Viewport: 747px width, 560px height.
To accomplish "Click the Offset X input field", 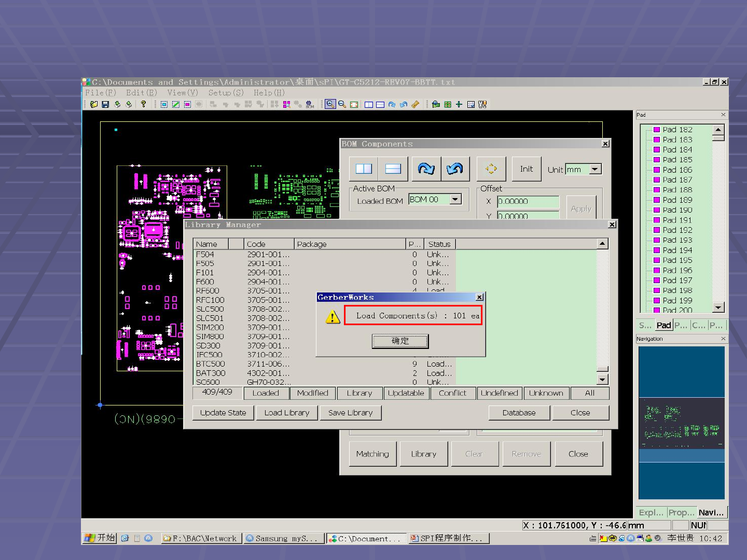I will pos(528,201).
